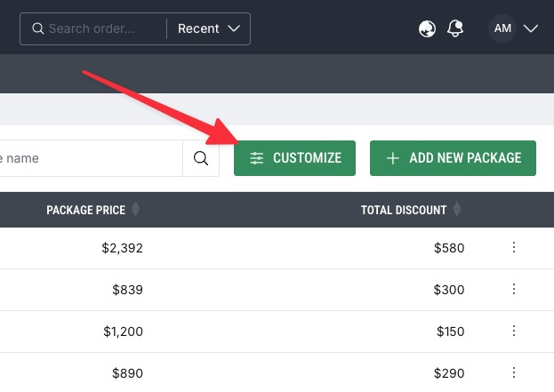The width and height of the screenshot is (554, 392).
Task: Click the AM user avatar
Action: [502, 28]
